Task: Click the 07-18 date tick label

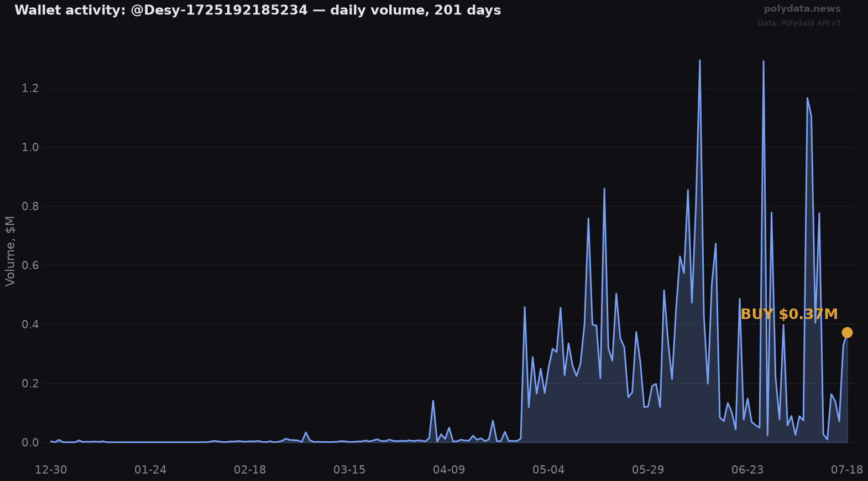Action: point(847,470)
